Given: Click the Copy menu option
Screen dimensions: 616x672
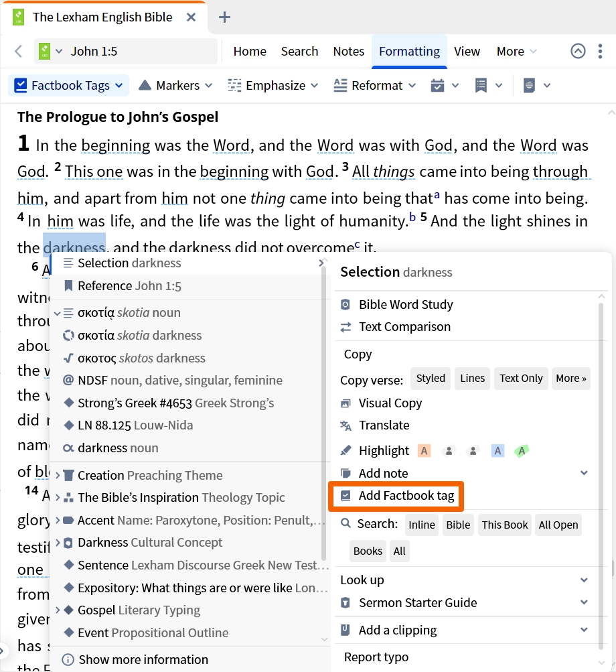Looking at the screenshot, I should (x=358, y=354).
